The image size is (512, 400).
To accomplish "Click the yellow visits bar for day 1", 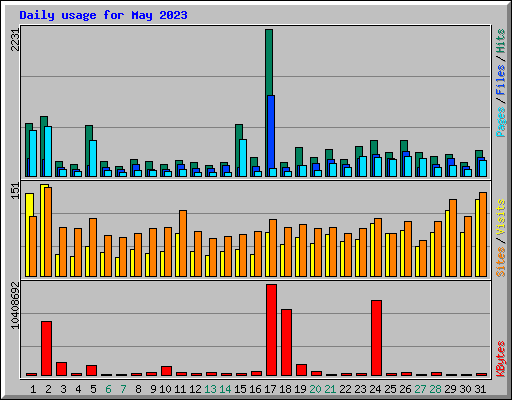I will (x=28, y=235).
